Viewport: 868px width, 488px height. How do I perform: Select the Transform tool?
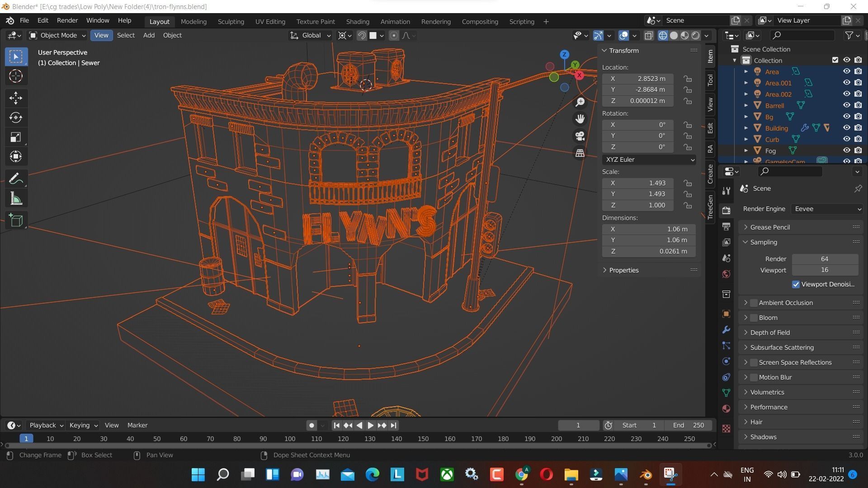pos(16,157)
